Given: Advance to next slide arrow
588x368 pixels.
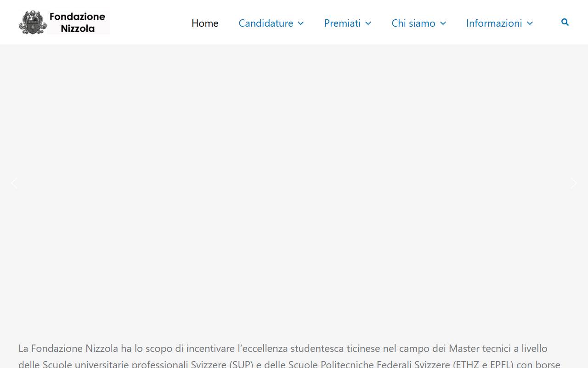Looking at the screenshot, I should (574, 183).
